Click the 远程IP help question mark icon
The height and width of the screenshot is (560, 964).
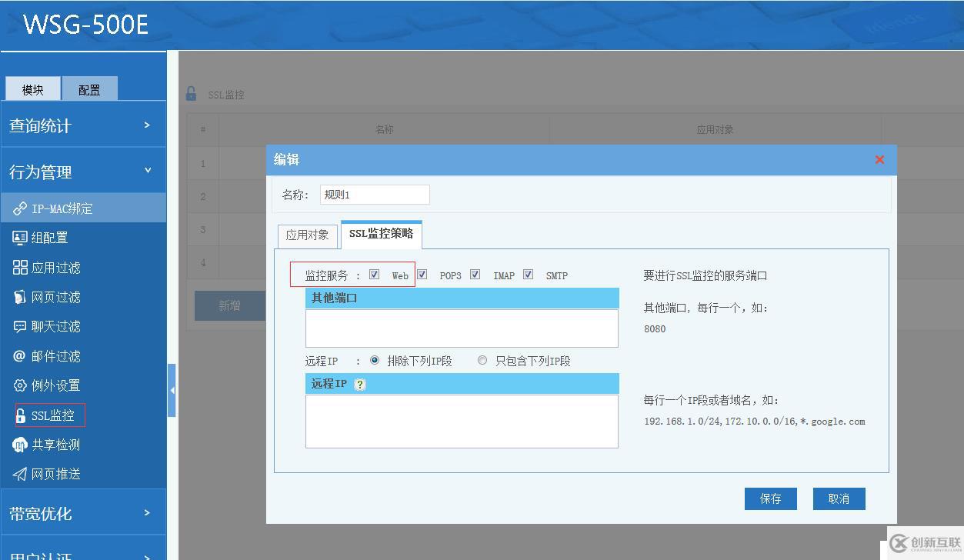(360, 384)
